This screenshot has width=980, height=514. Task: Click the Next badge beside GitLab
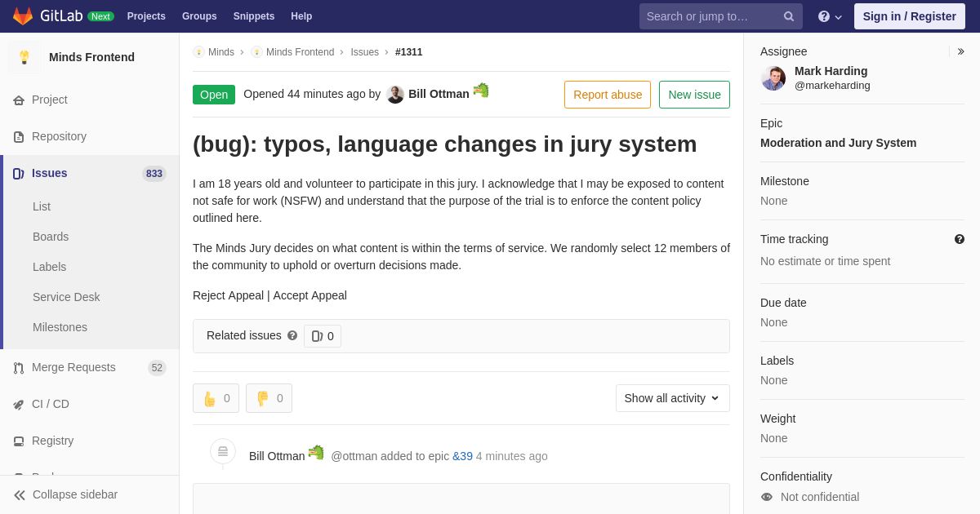tap(100, 16)
